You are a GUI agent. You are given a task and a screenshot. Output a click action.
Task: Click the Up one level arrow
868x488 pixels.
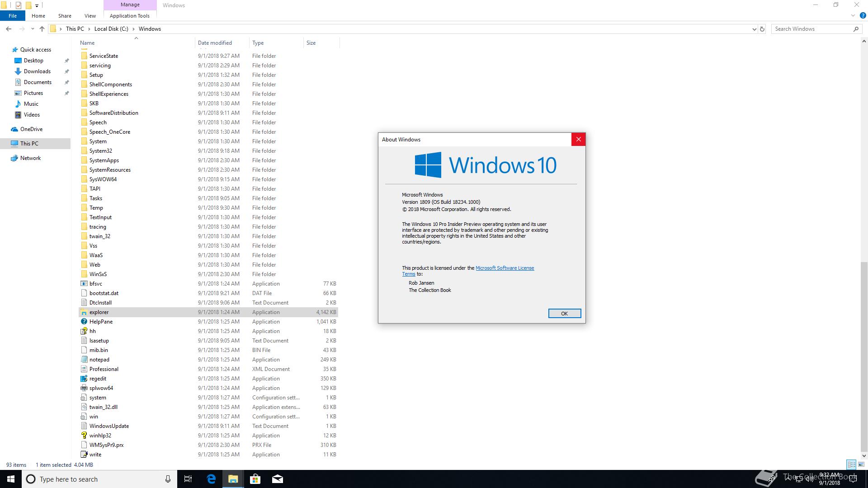pyautogui.click(x=42, y=29)
